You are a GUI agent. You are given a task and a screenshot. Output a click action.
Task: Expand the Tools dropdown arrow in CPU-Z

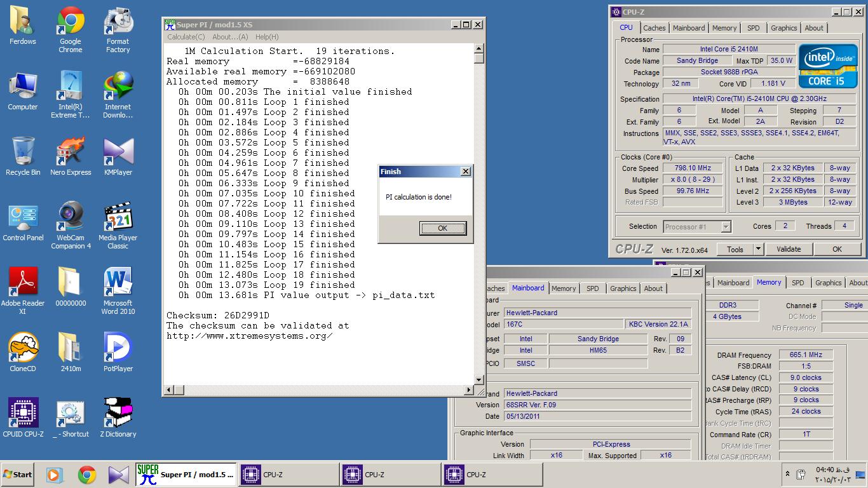(758, 250)
